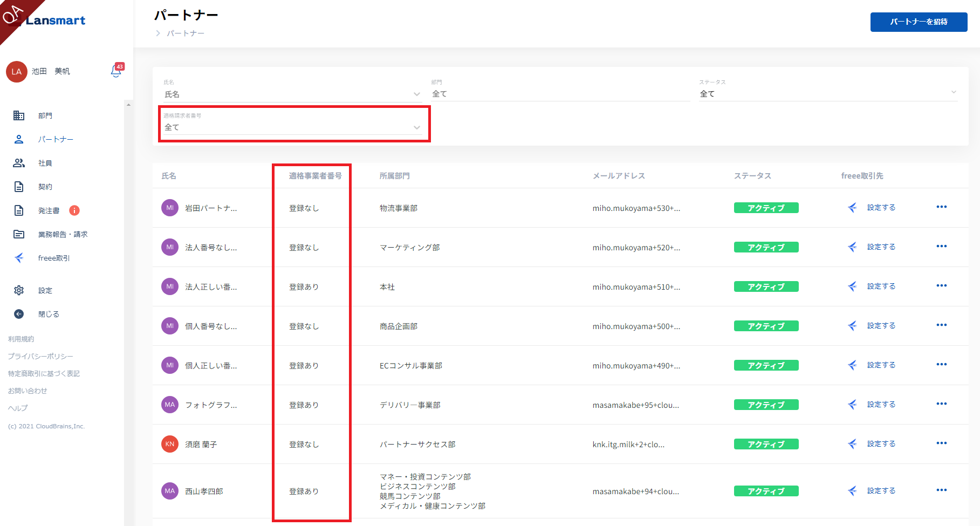This screenshot has height=526, width=980.
Task: Click the sidebar scrollbar up arrow
Action: (128, 105)
